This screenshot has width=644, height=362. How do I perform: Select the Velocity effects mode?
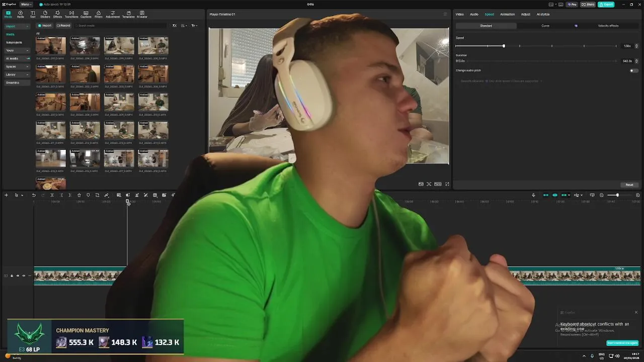pos(608,26)
